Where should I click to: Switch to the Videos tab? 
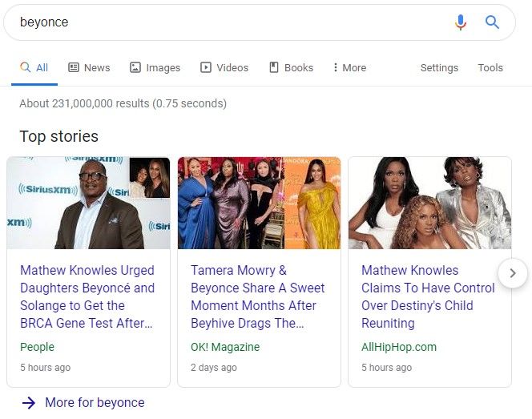[224, 67]
